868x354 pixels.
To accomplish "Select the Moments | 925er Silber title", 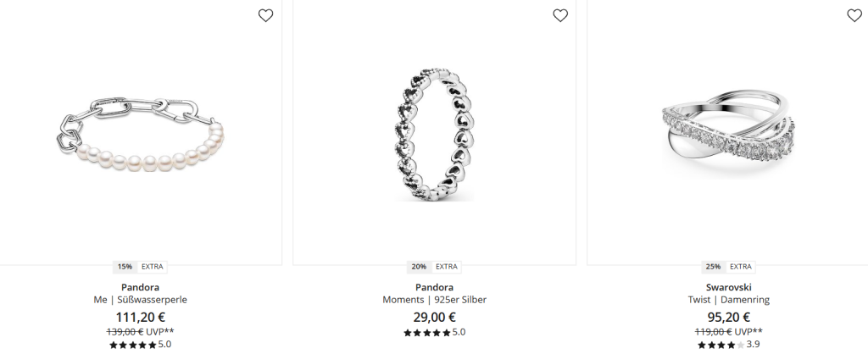I will 435,300.
